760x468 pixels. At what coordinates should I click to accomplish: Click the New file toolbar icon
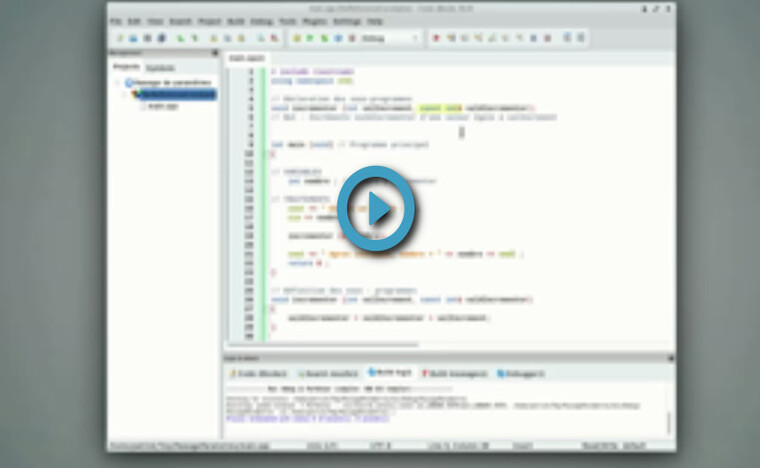pyautogui.click(x=120, y=38)
